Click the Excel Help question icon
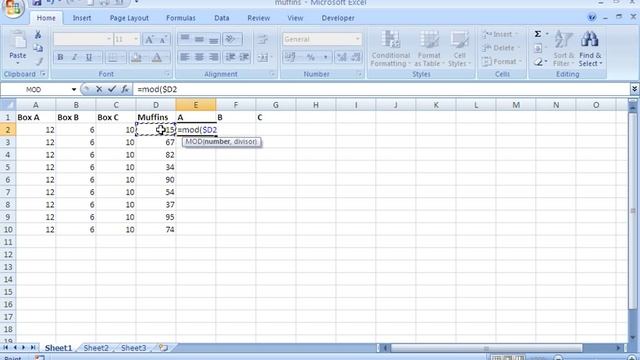 pos(591,17)
